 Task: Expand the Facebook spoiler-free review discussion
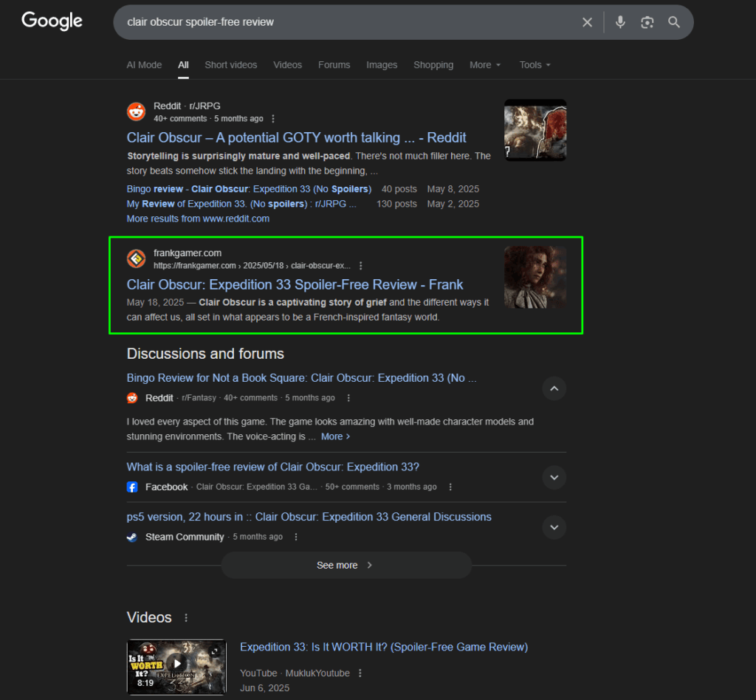pyautogui.click(x=554, y=477)
